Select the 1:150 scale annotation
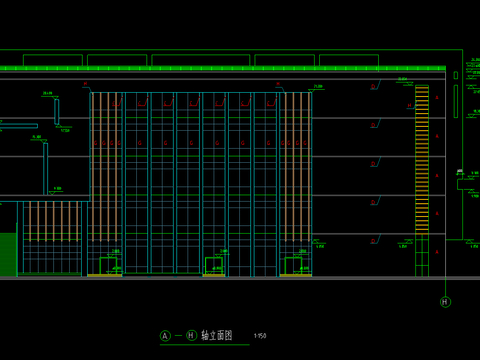The image size is (480, 360). [260, 336]
